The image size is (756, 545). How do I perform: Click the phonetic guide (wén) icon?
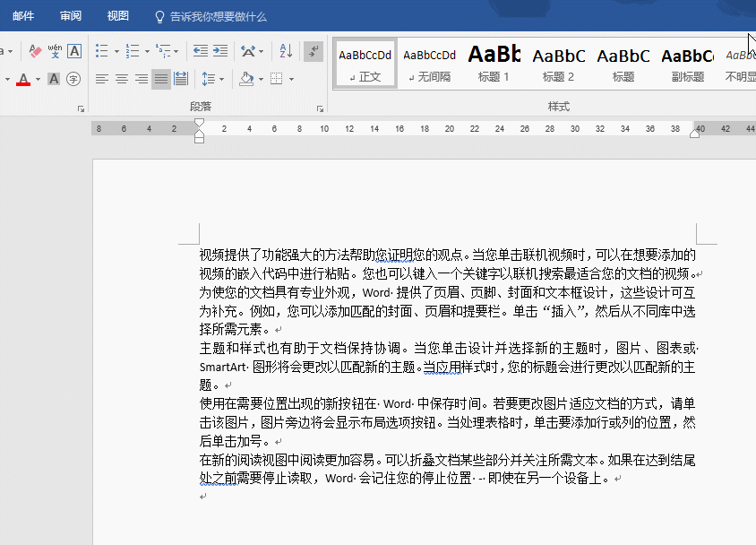click(55, 51)
